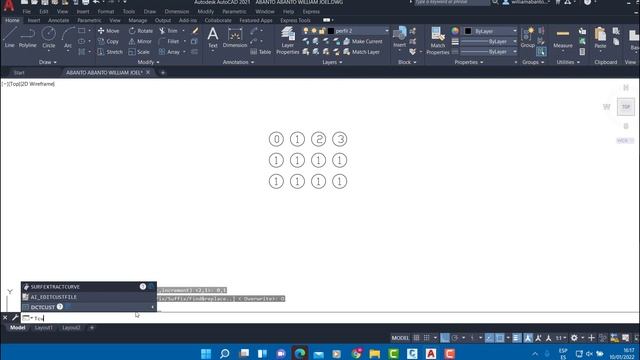The height and width of the screenshot is (360, 640).
Task: Activate the Move command
Action: (x=109, y=31)
